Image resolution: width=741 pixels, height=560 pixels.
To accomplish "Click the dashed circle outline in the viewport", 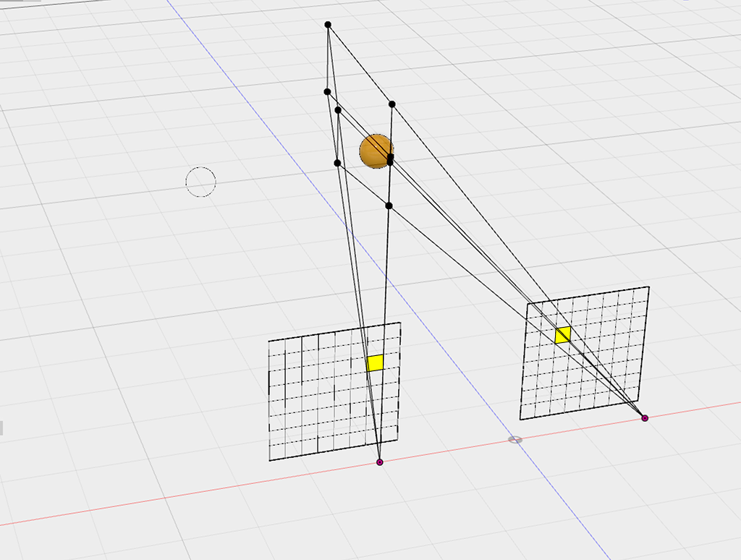I will pyautogui.click(x=201, y=182).
